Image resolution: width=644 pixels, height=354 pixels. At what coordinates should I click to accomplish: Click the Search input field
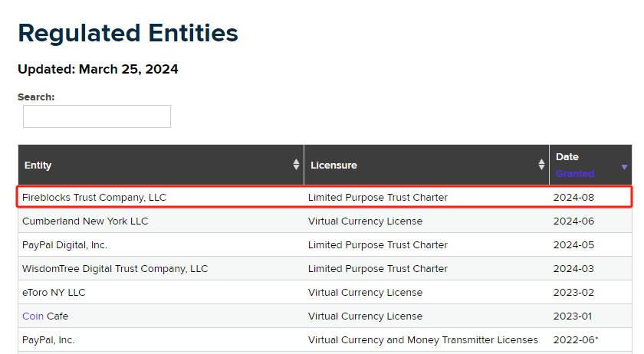[x=97, y=116]
